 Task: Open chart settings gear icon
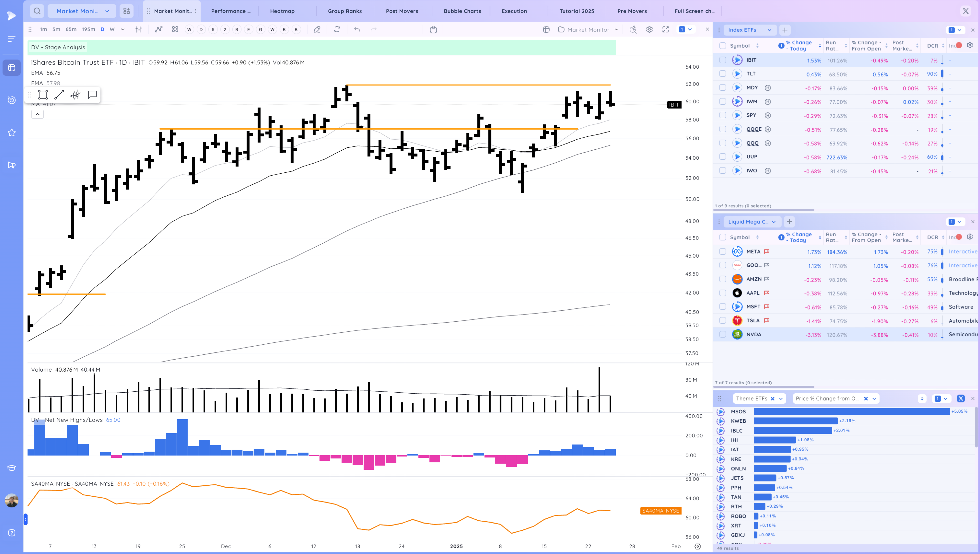point(649,30)
